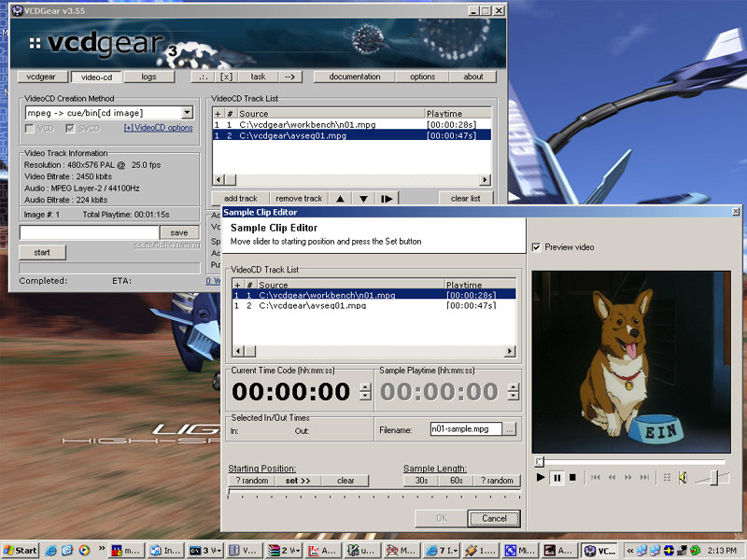Switch to the vcdgear tab
Image resolution: width=747 pixels, height=560 pixels.
41,77
